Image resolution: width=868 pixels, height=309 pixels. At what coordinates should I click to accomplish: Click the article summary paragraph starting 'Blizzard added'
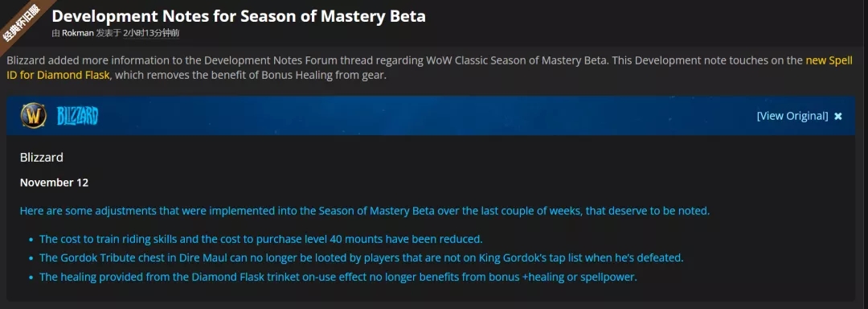point(429,68)
